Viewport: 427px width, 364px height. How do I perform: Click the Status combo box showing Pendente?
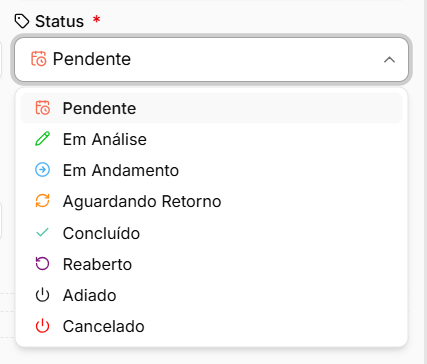pyautogui.click(x=211, y=59)
